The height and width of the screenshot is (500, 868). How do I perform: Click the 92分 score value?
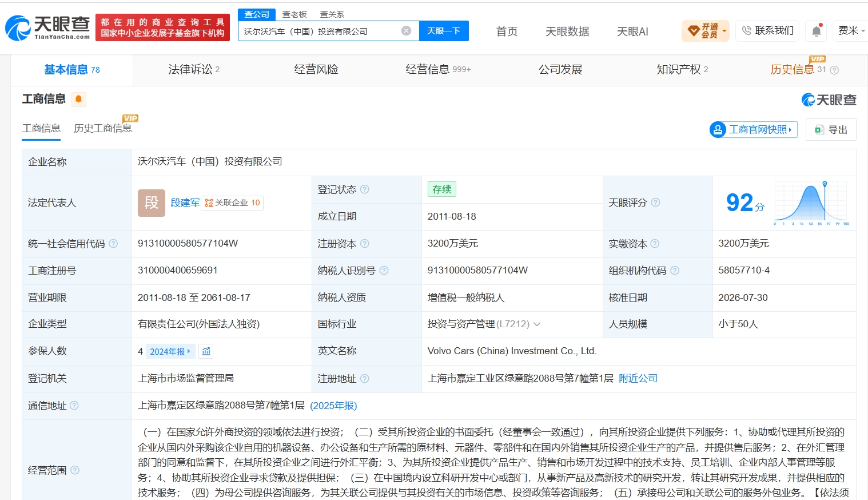point(745,203)
